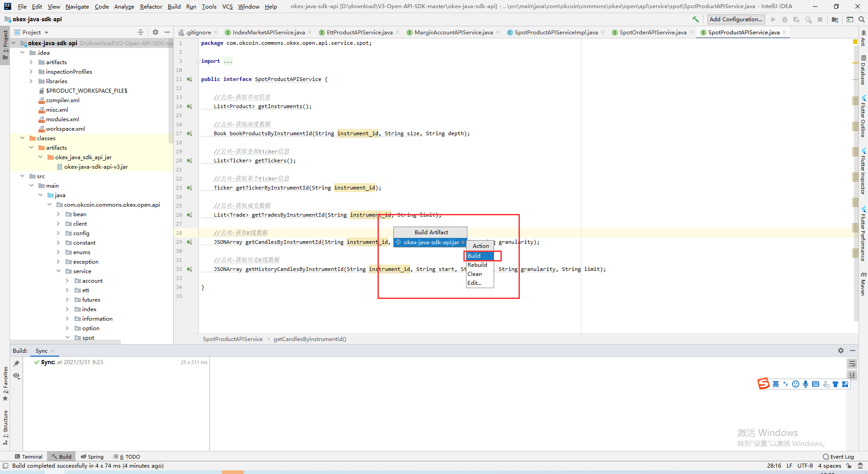Screen dimensions: 868x474
Task: Open the Project Structure icon in the toolbar
Action: [x=835, y=19]
